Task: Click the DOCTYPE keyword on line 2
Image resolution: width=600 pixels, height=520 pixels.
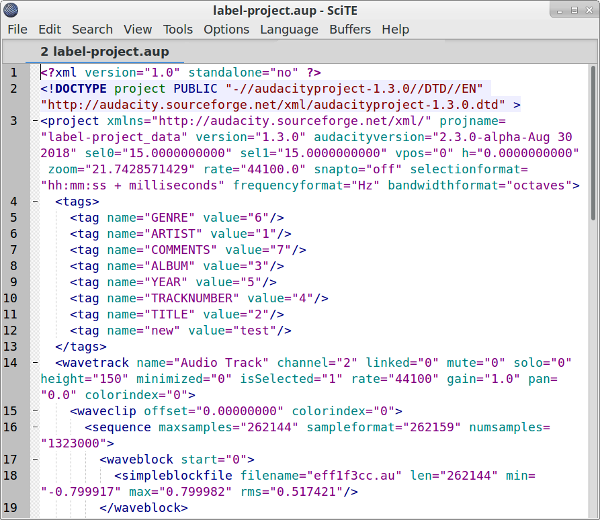Action: (81, 89)
